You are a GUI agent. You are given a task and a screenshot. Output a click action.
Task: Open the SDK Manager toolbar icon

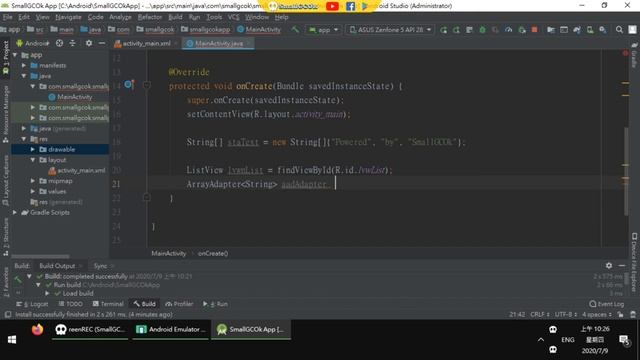pyautogui.click(x=603, y=30)
